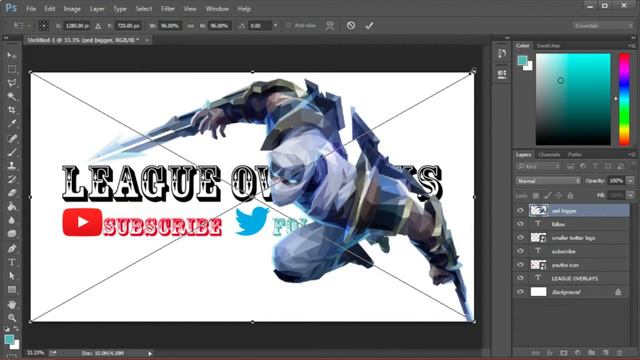
Task: Switch to the Paths tab
Action: pos(574,155)
